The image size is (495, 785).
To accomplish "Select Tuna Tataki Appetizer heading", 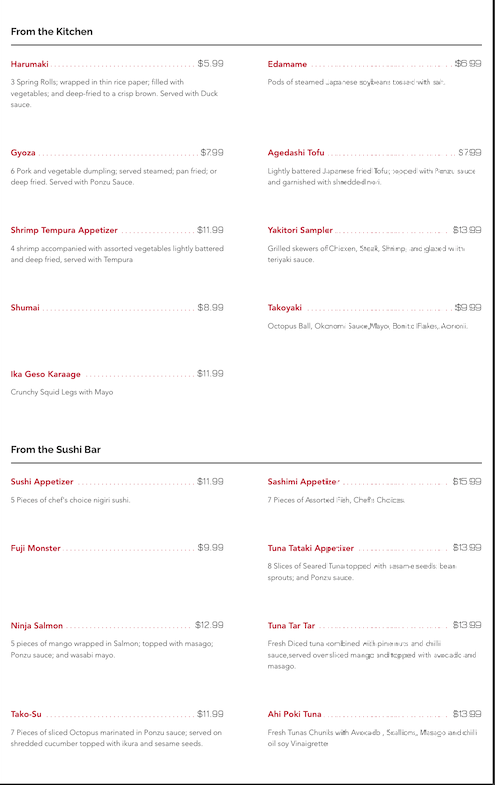I will (310, 548).
